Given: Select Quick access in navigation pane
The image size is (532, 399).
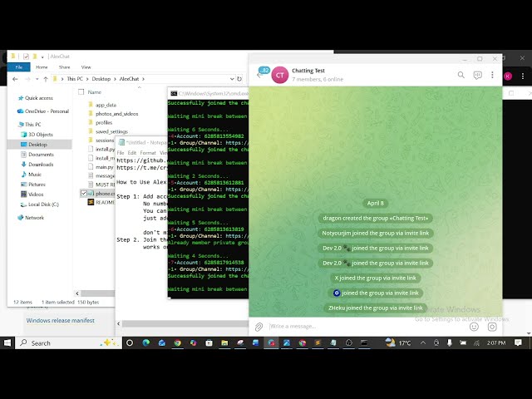Looking at the screenshot, I should 39,98.
